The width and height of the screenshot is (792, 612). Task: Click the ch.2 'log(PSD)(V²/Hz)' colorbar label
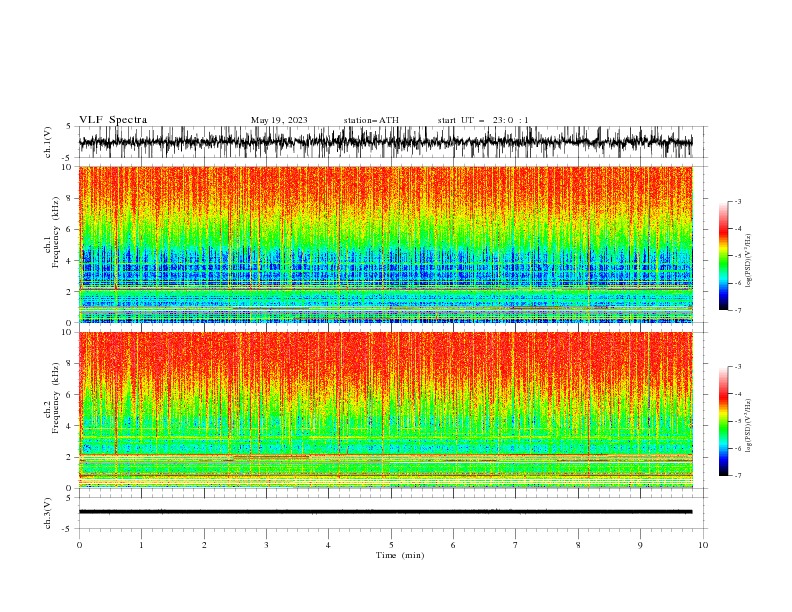tap(748, 426)
